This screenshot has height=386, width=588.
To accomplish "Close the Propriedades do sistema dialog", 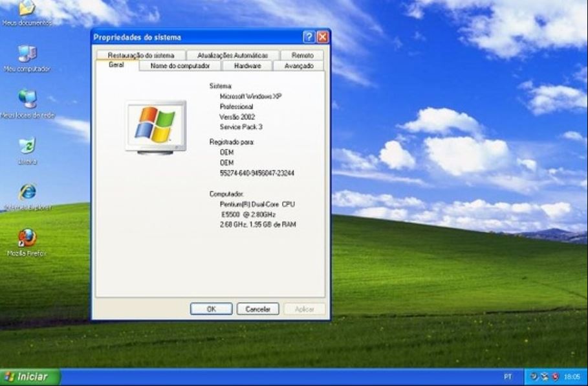I will pyautogui.click(x=323, y=37).
